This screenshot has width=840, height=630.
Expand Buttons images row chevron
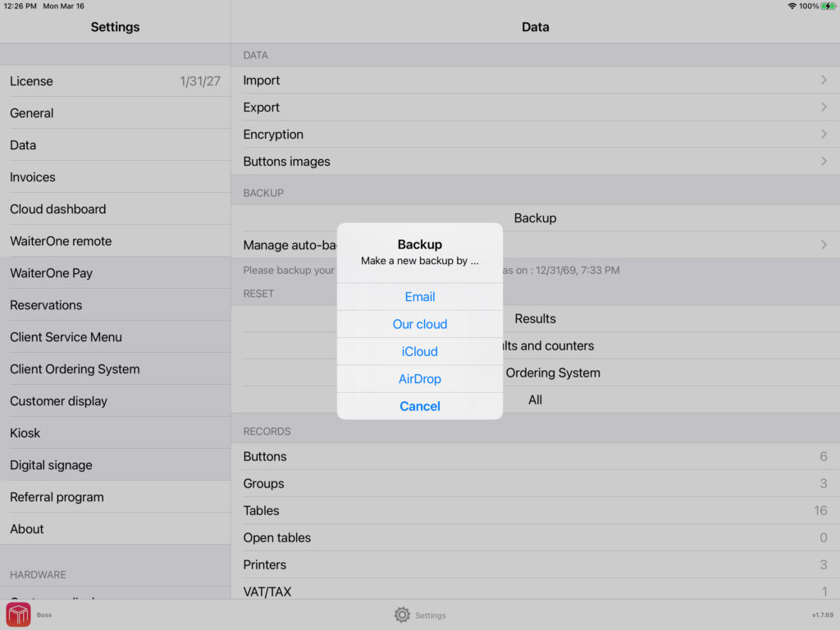[824, 162]
